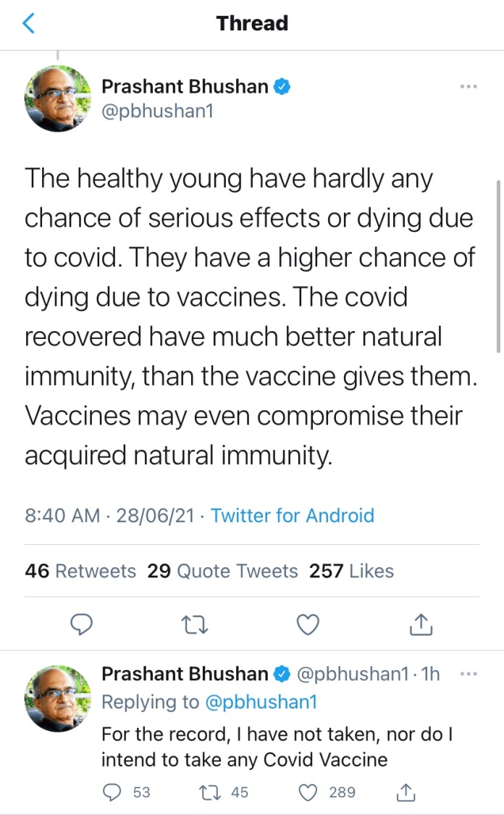Screen dimensions: 504x815
Task: Share the main tweet
Action: tap(421, 623)
